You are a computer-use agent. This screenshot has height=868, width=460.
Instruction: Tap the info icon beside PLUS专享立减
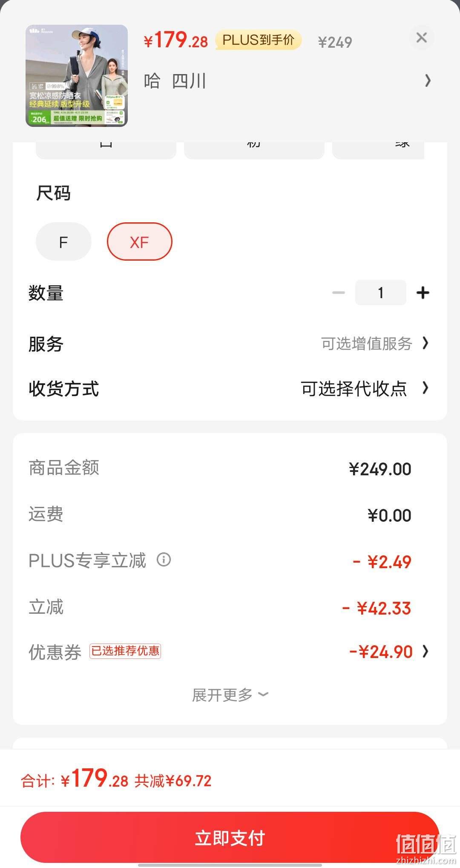pos(164,559)
